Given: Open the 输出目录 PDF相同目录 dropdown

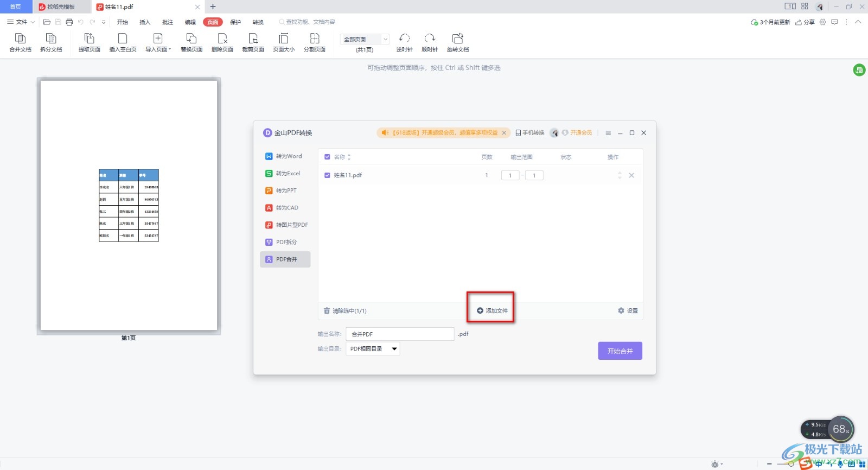Looking at the screenshot, I should click(x=373, y=349).
